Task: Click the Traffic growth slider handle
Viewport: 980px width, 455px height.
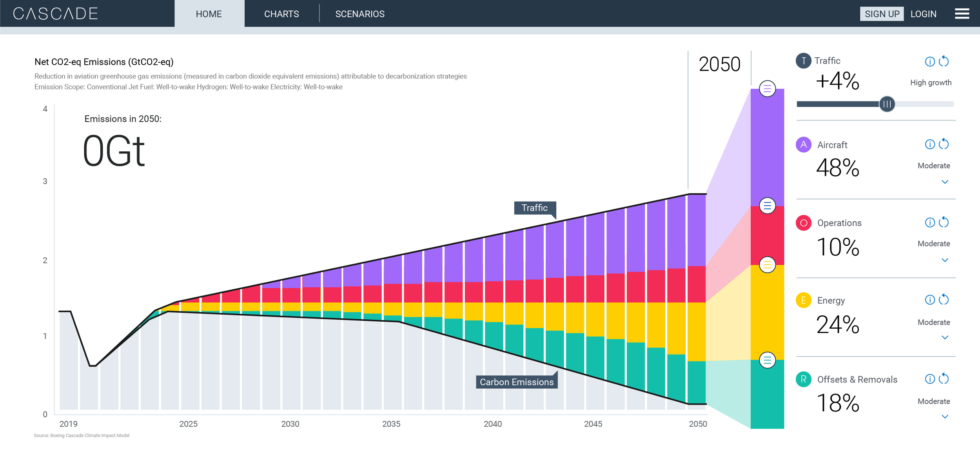Action: click(887, 104)
